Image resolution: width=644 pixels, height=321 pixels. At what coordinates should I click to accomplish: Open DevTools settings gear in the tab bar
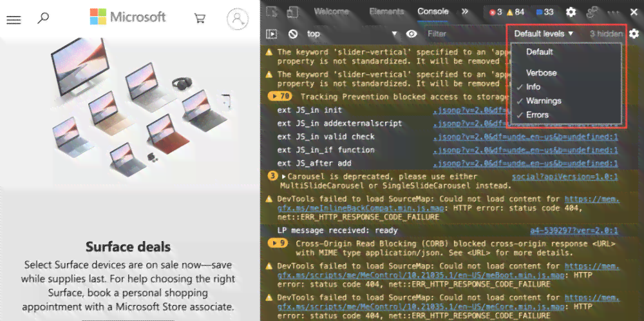tap(571, 12)
